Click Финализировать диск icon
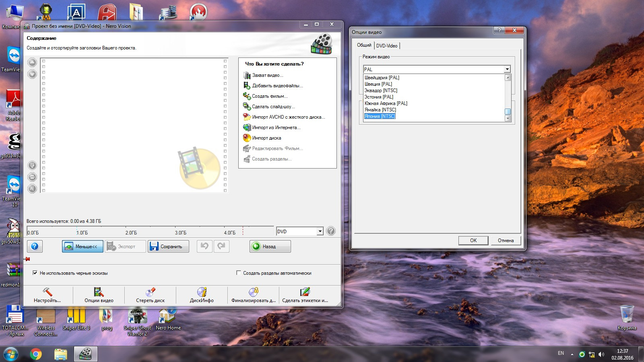Screen dimensions: 644x362 point(254,292)
